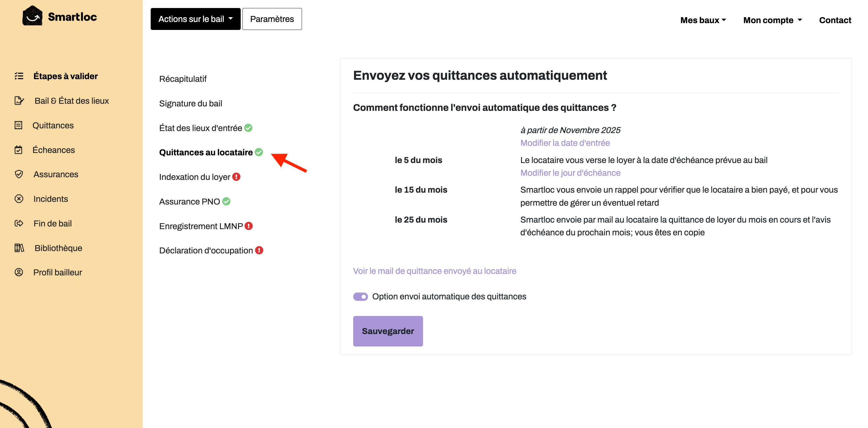Open the Mon compte dropdown menu

tap(772, 20)
